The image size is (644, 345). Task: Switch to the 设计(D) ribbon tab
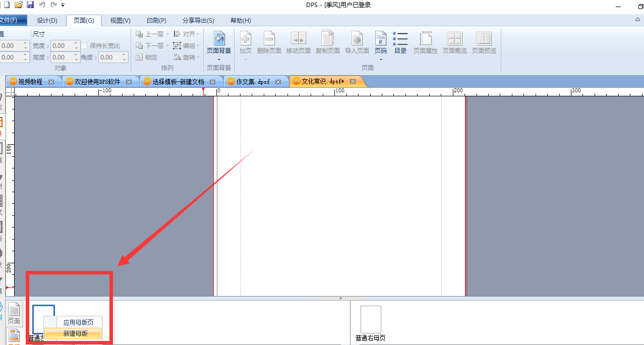tap(47, 21)
